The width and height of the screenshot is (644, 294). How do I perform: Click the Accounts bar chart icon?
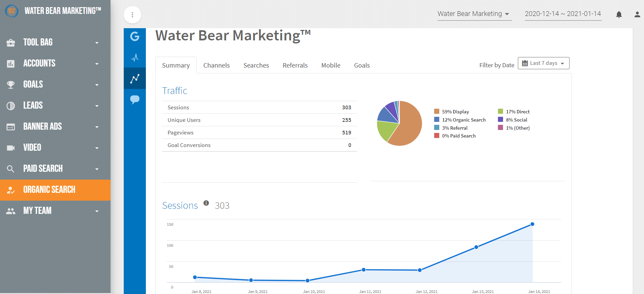11,63
